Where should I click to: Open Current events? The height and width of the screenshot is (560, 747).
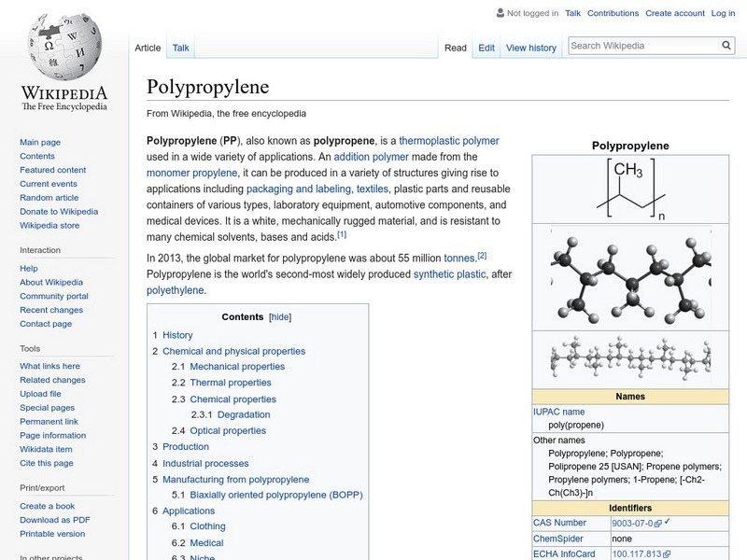[x=49, y=184]
